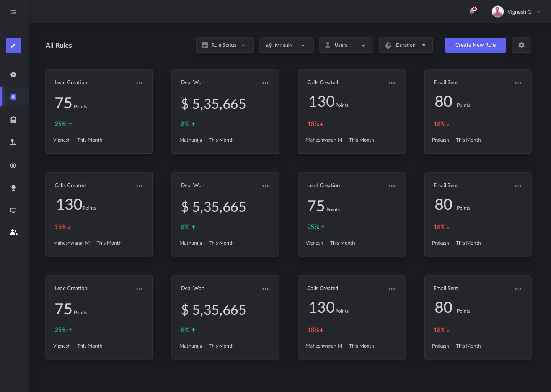Viewport: 551px width, 392px height.
Task: Click the All Rules heading
Action: tap(59, 46)
